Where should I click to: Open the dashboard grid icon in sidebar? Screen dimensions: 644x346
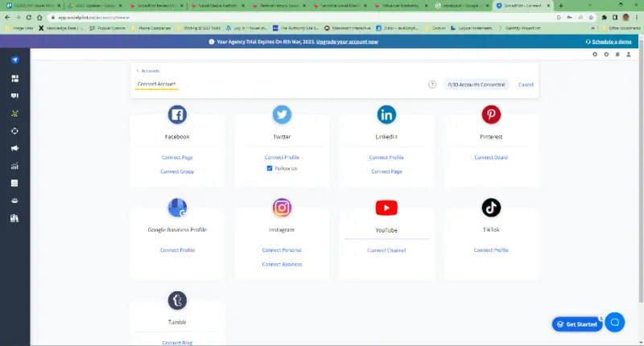pyautogui.click(x=14, y=78)
